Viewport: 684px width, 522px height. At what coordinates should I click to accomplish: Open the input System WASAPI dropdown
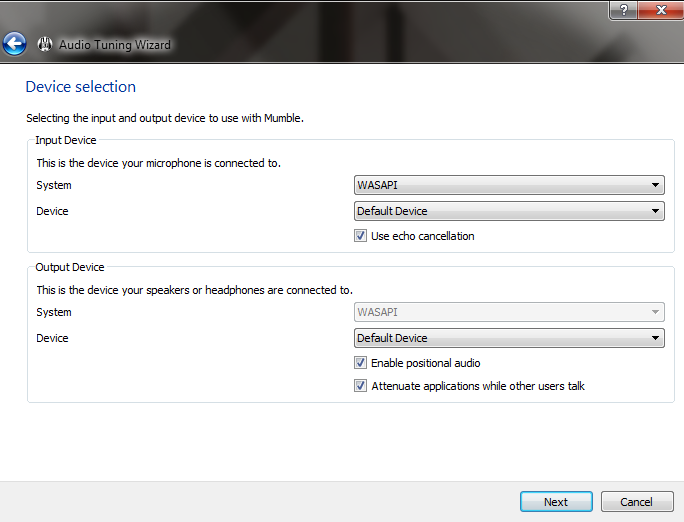tap(509, 185)
